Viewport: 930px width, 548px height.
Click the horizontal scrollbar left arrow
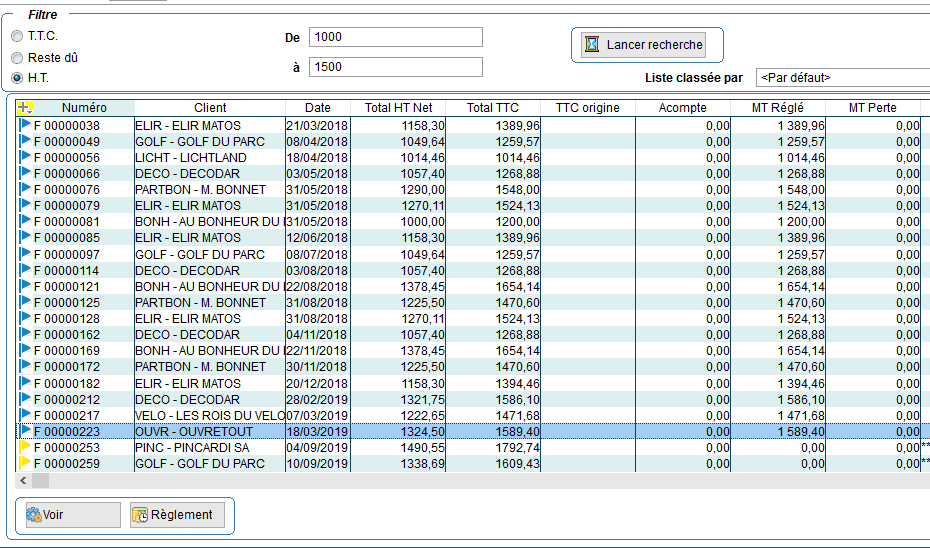click(23, 480)
